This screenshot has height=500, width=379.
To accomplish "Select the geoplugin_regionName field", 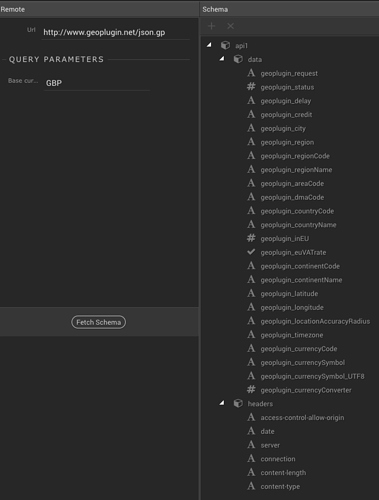I will pos(296,170).
